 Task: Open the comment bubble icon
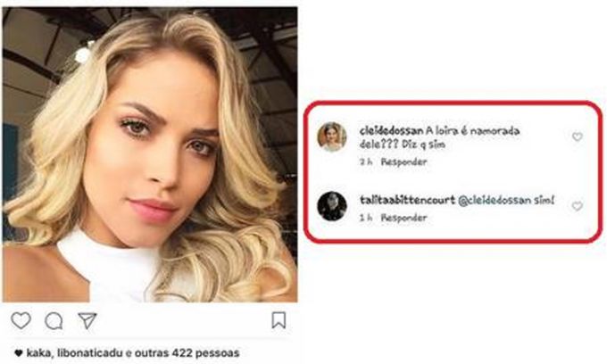[x=54, y=321]
